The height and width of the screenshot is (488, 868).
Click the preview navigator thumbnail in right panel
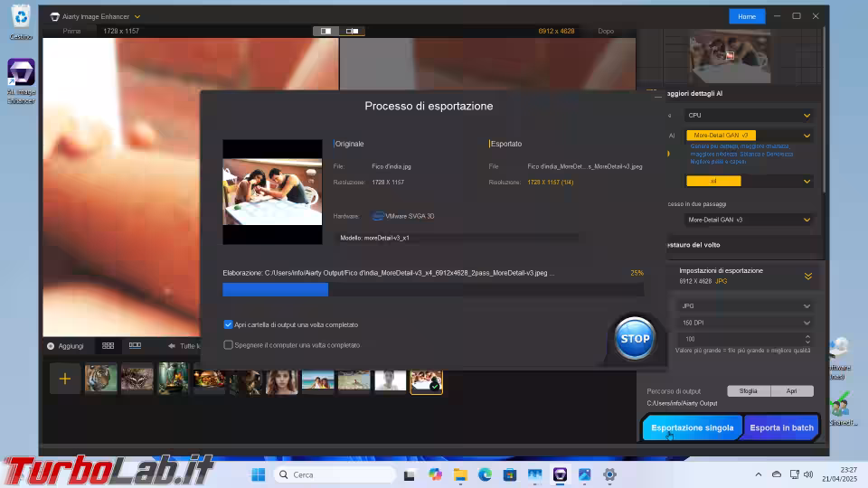pyautogui.click(x=731, y=56)
